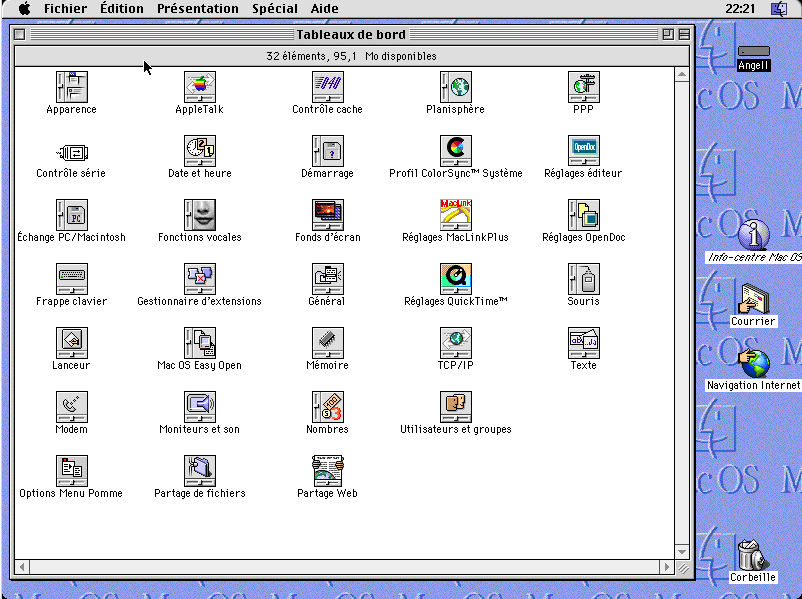Open the Fichier menu
The height and width of the screenshot is (599, 802).
pyautogui.click(x=65, y=9)
